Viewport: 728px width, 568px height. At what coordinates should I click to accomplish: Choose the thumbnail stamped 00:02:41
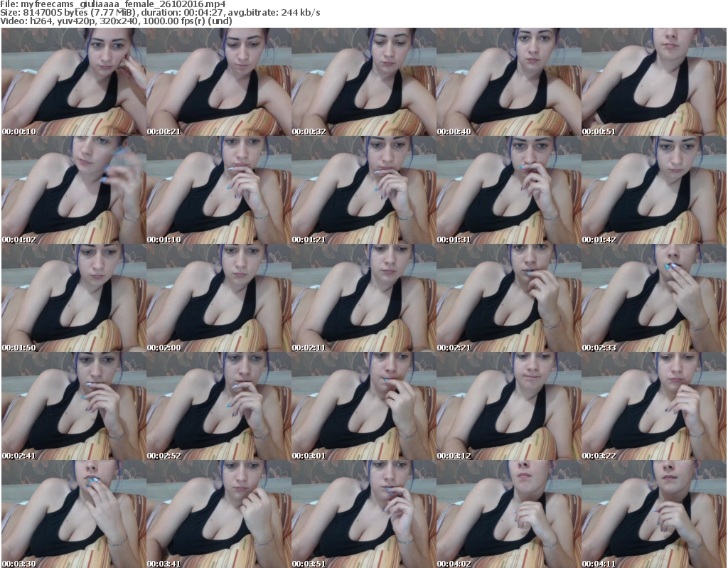click(74, 406)
